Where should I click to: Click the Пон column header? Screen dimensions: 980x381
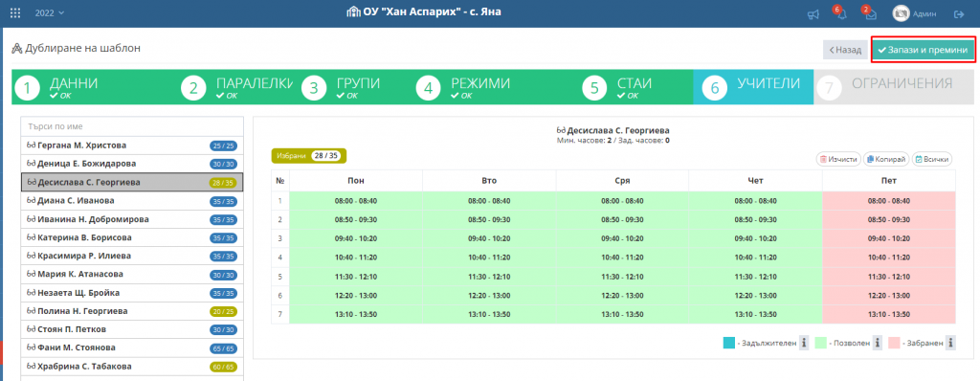[x=356, y=180]
